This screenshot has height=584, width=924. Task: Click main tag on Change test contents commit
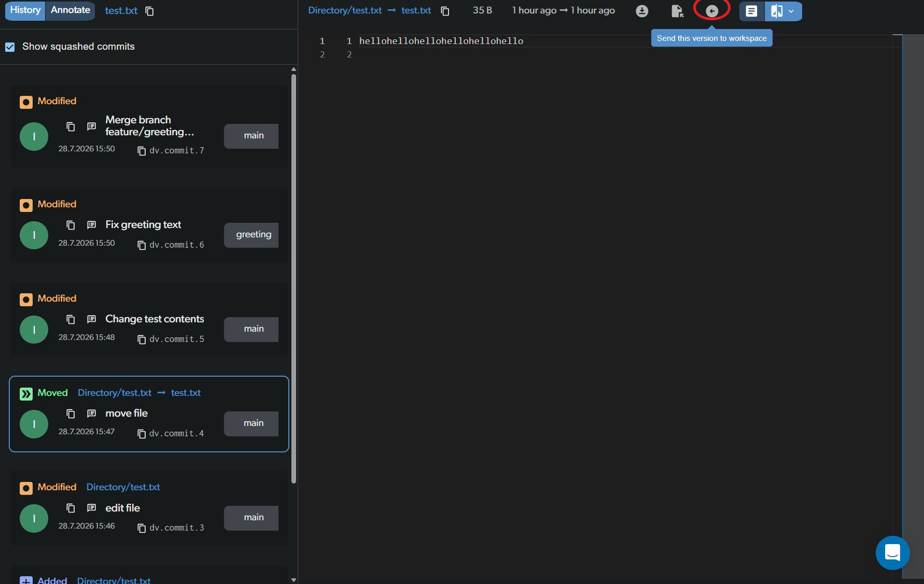(251, 329)
